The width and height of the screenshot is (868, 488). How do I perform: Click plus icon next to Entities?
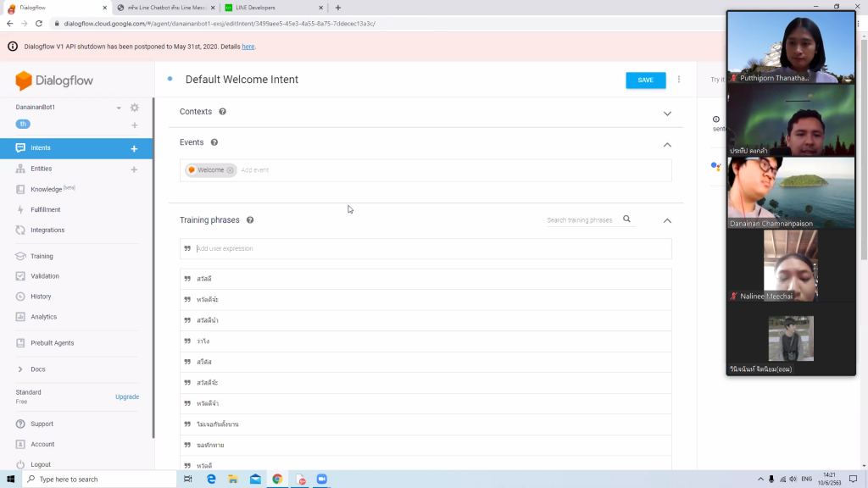(134, 169)
